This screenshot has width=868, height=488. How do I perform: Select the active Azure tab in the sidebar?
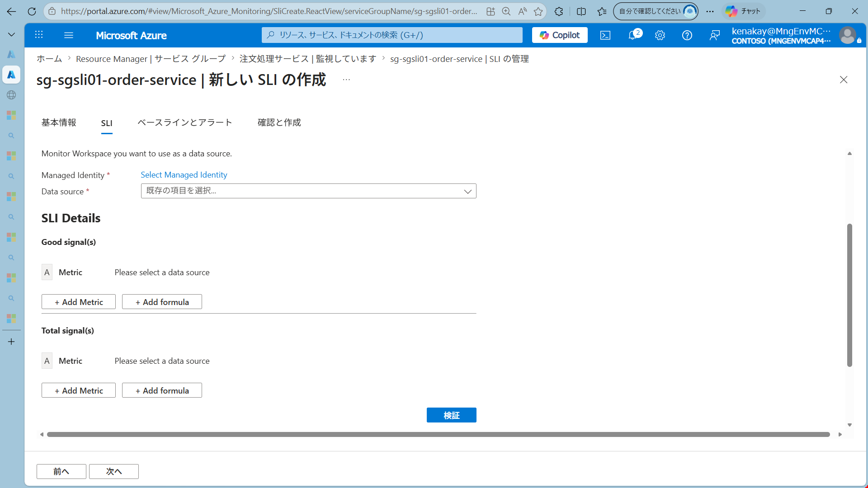(11, 75)
